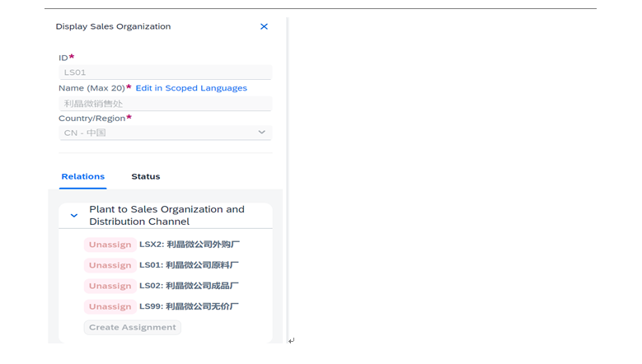Click the ID field containing LS01
Screen dimensions: 642x364
click(165, 72)
